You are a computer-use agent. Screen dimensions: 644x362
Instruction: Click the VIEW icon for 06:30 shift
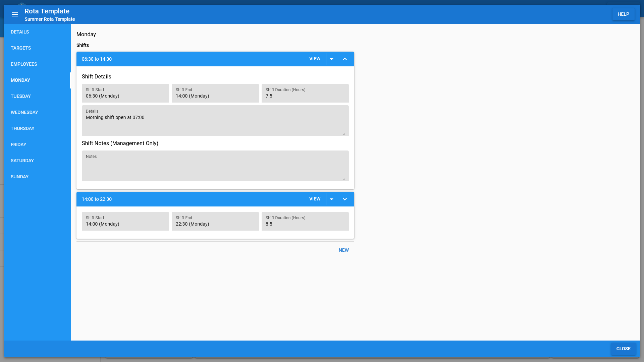[315, 59]
